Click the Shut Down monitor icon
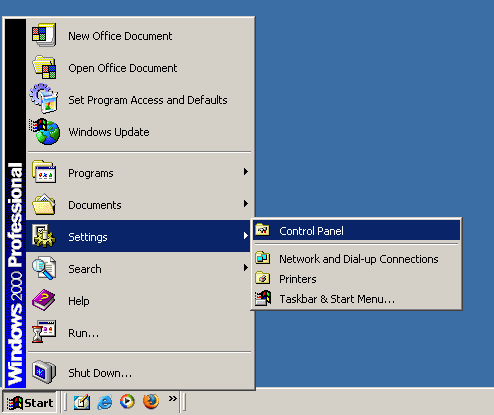This screenshot has width=494, height=415. click(x=44, y=372)
